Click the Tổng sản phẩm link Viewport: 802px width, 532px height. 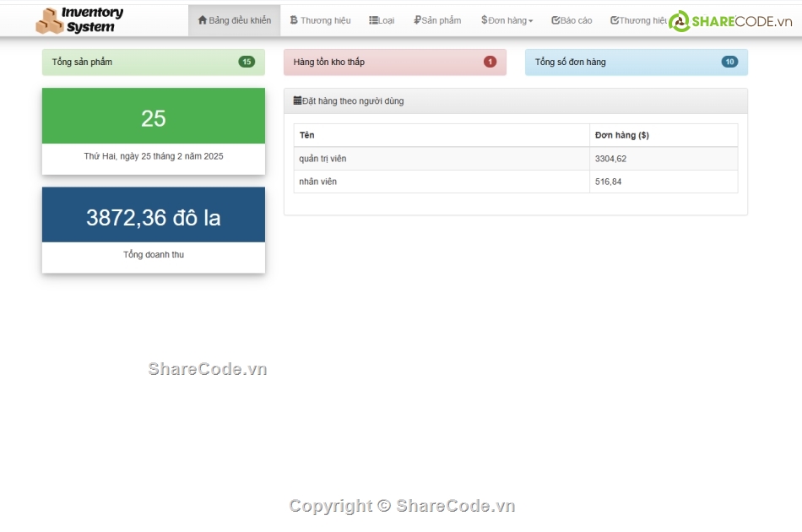82,62
